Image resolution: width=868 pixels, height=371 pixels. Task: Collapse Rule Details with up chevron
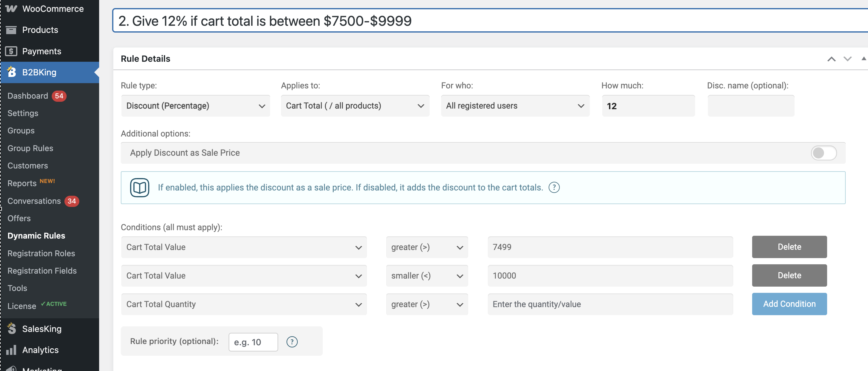(831, 59)
